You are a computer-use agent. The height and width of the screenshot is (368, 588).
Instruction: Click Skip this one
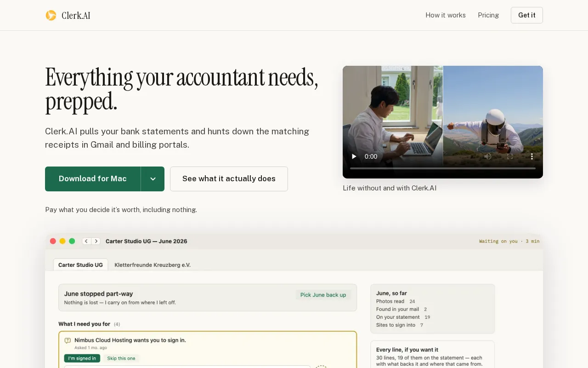(x=121, y=358)
